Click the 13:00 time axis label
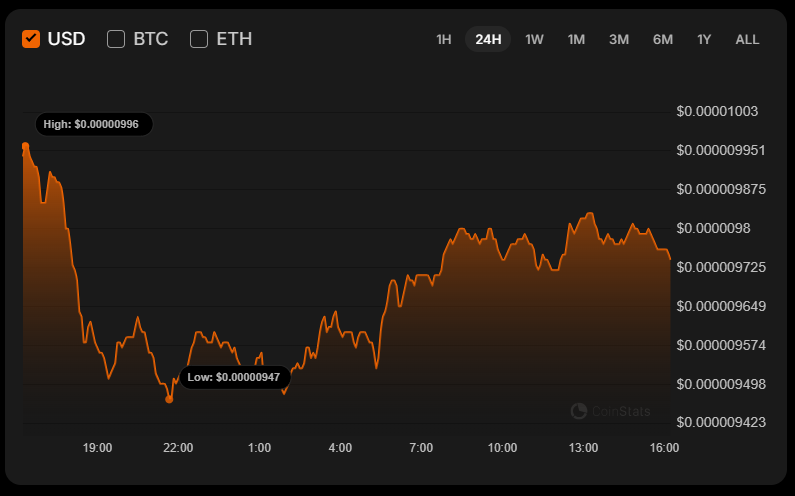 583,447
